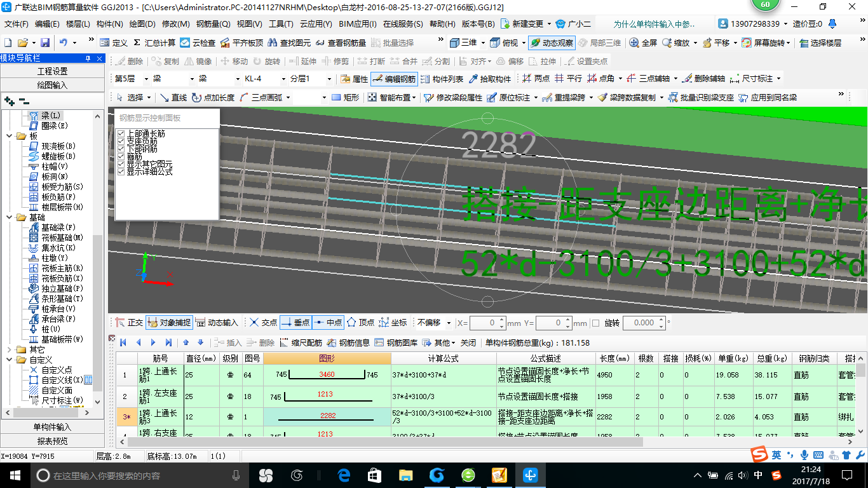Select 直线 line drawing tool
Viewport: 868px width, 488px height.
click(173, 98)
